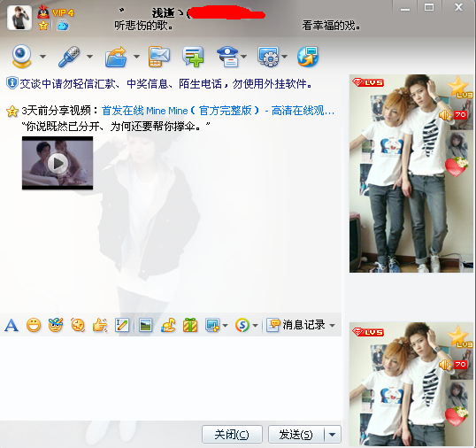Click the signature text 听悲伤的歌。
The width and height of the screenshot is (476, 448).
143,26
